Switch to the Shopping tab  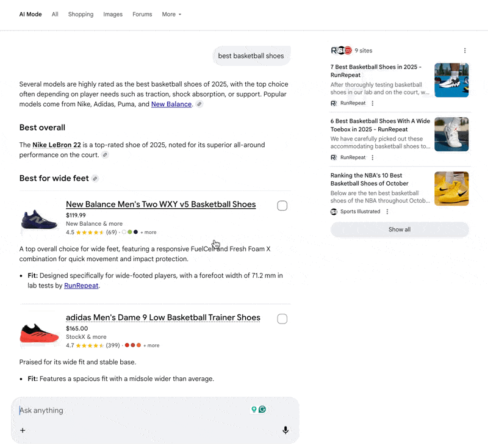pyautogui.click(x=81, y=14)
